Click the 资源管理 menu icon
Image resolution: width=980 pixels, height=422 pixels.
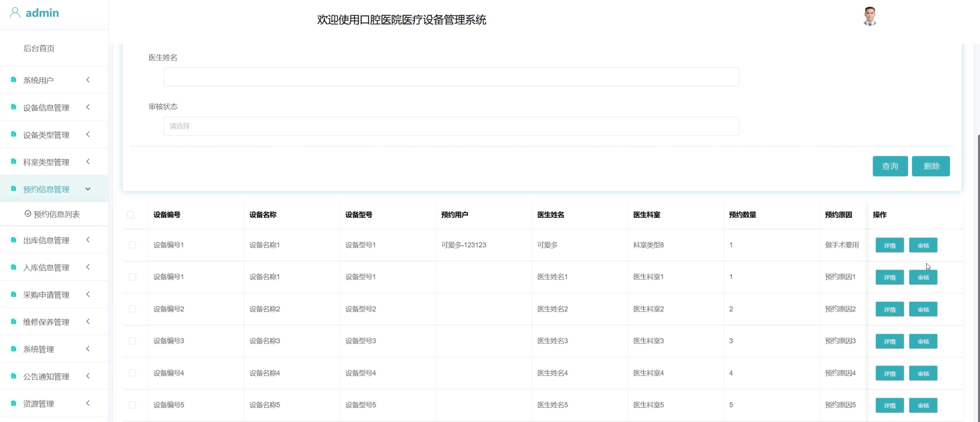[x=13, y=403]
